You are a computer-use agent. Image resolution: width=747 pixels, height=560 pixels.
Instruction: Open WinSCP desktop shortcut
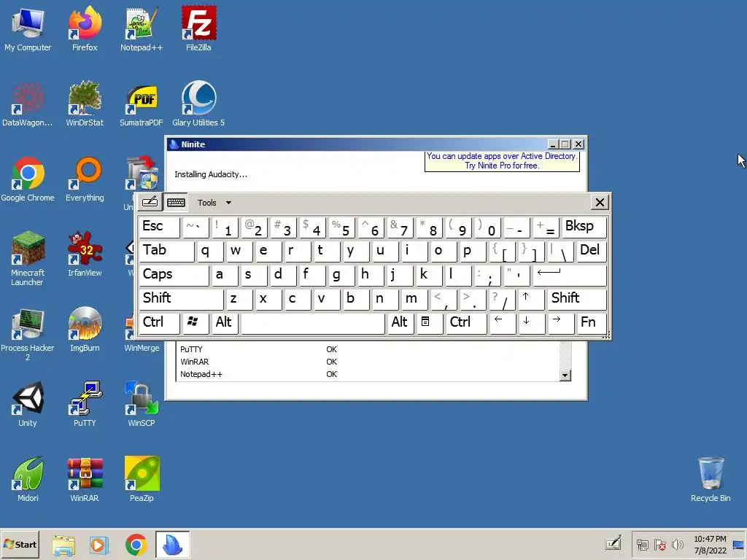(142, 404)
